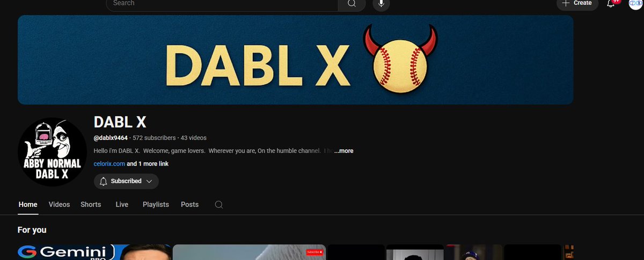The image size is (644, 260).
Task: Show 'and 1 more link' details
Action: [148, 164]
